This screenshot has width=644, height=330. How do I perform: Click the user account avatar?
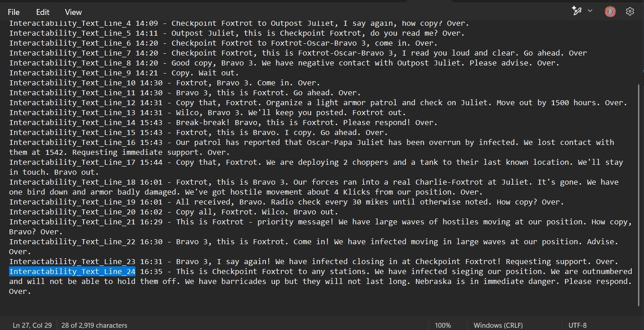[x=610, y=12]
